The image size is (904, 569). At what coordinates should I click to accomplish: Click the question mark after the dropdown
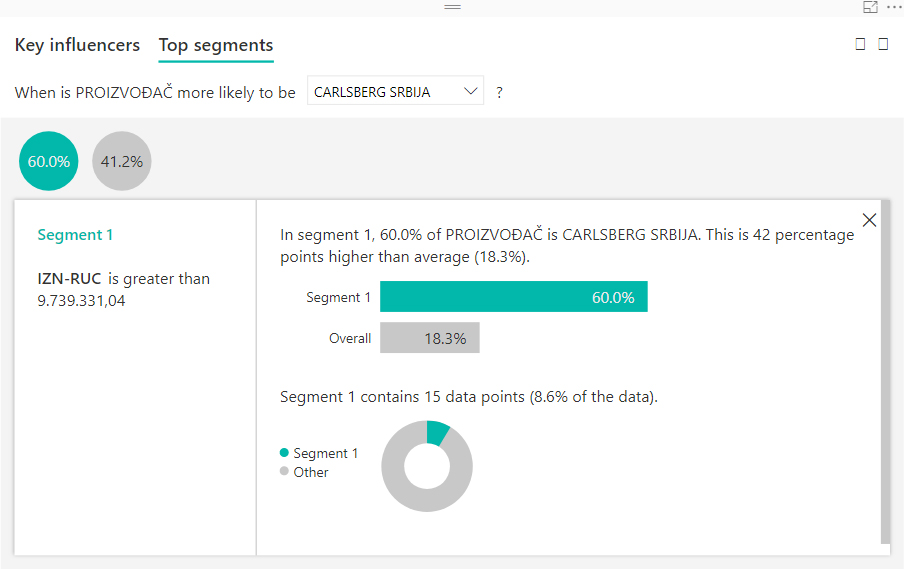click(500, 92)
